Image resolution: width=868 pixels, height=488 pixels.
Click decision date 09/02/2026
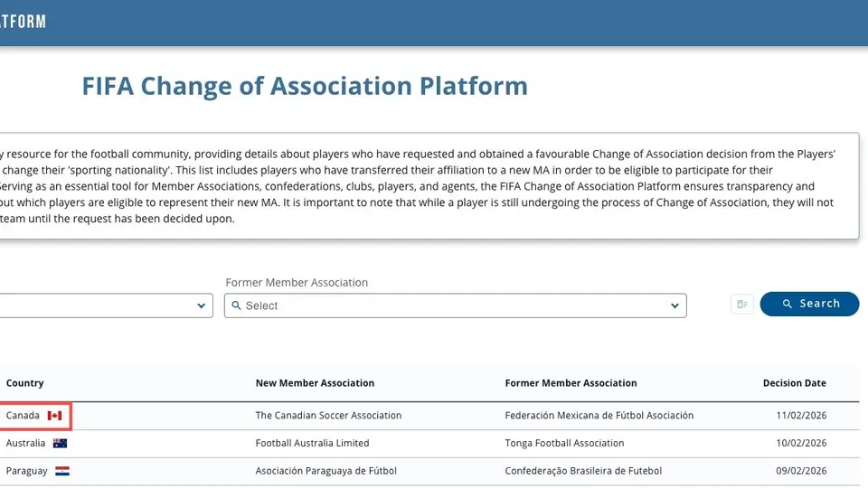tap(801, 471)
